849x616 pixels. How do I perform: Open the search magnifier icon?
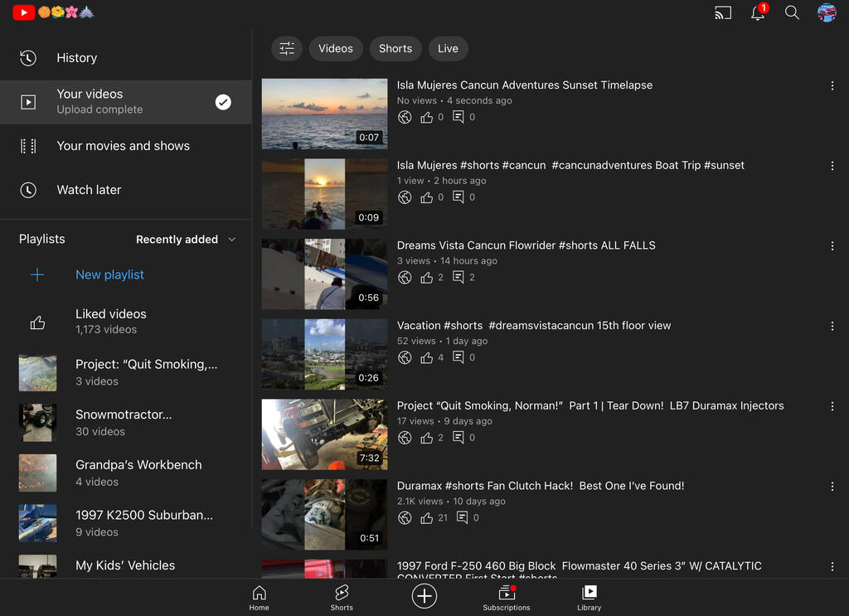coord(792,12)
